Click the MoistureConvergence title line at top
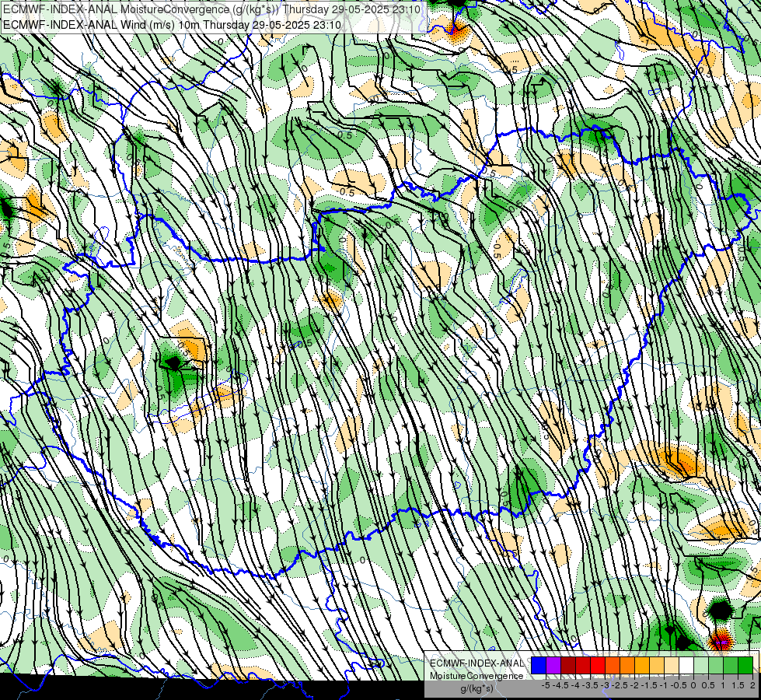The image size is (761, 700). 211,9
